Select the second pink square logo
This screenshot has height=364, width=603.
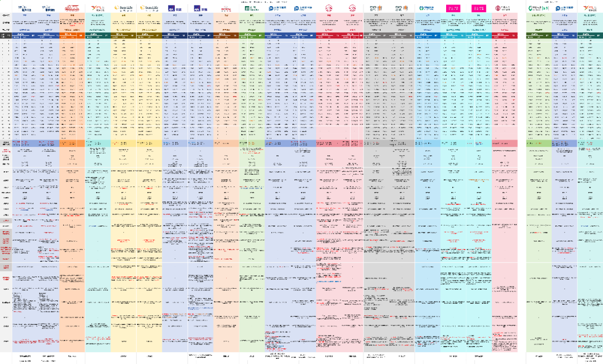[478, 8]
